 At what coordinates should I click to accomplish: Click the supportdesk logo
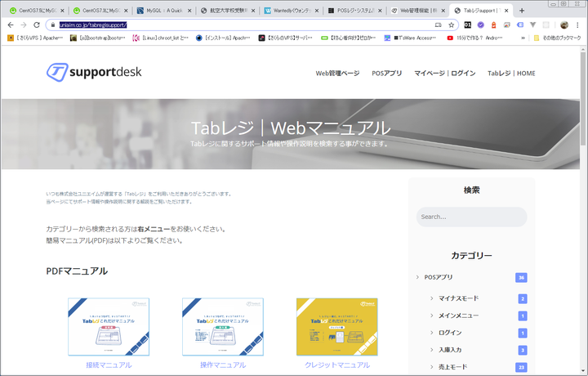[x=94, y=72]
